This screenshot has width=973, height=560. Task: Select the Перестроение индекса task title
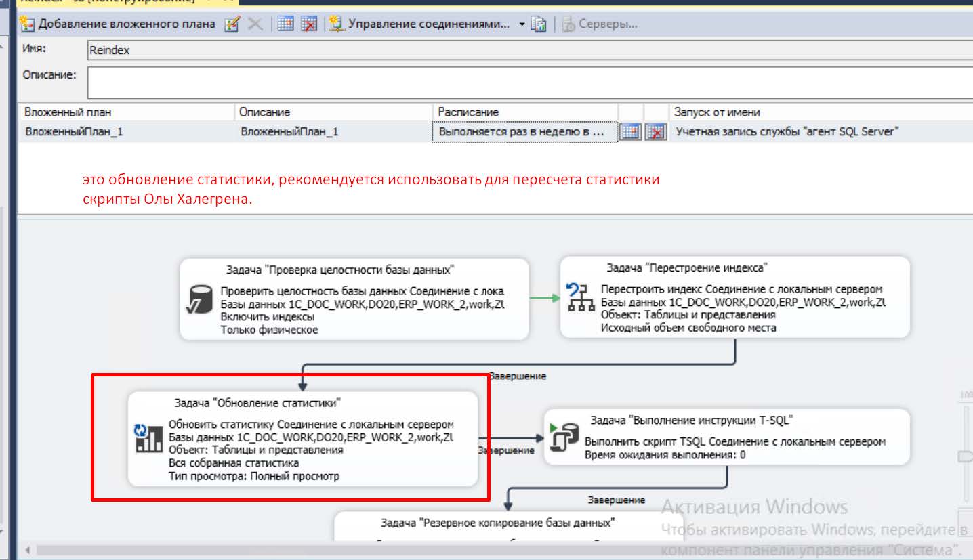687,268
